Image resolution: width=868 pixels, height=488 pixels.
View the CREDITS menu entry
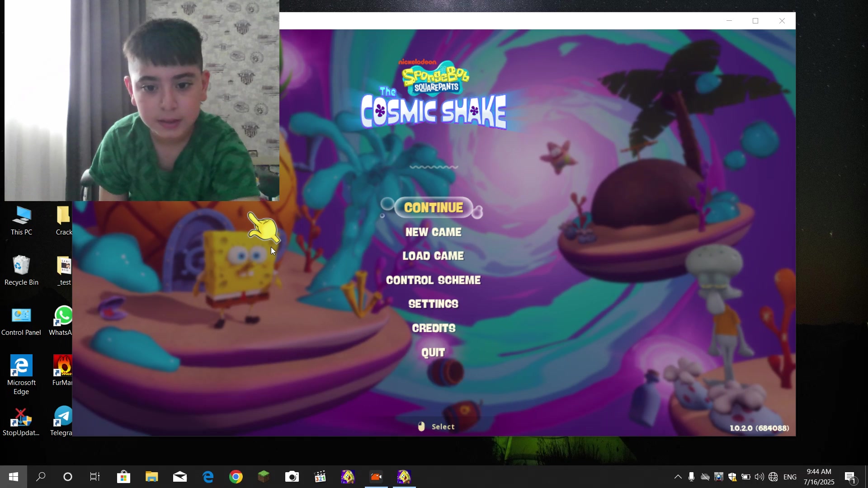tap(433, 328)
